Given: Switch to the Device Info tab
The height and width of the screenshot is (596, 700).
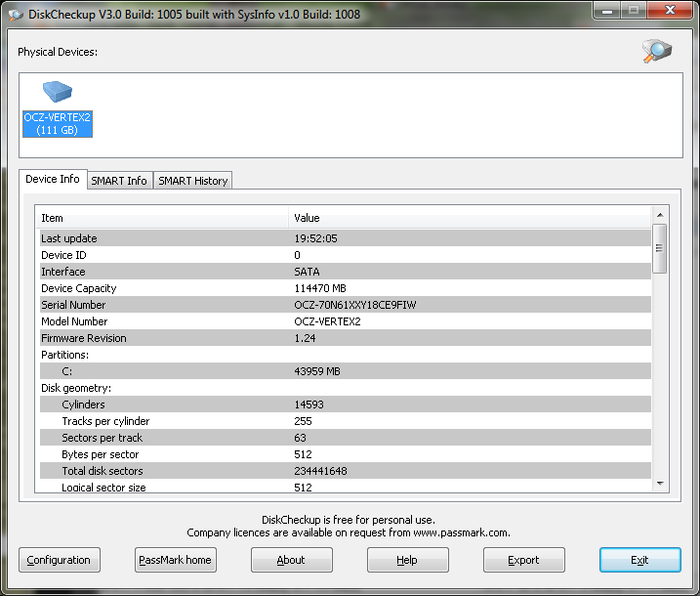Looking at the screenshot, I should pos(53,179).
